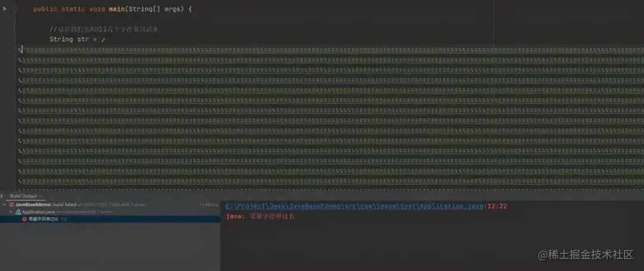Toggle code folding marker beside main method
The height and width of the screenshot is (271, 644).
16,8
